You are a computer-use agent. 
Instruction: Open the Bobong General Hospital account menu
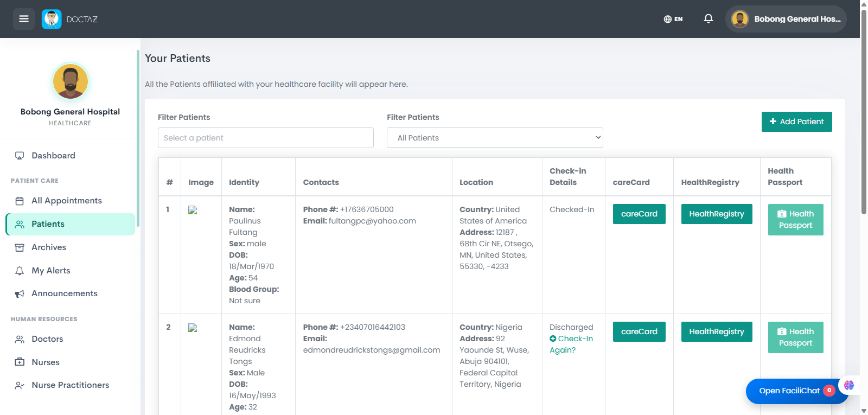[786, 19]
